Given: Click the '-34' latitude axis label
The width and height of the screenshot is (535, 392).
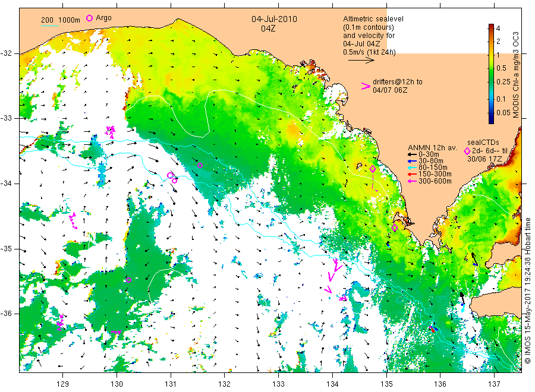Looking at the screenshot, I should 7,184.
